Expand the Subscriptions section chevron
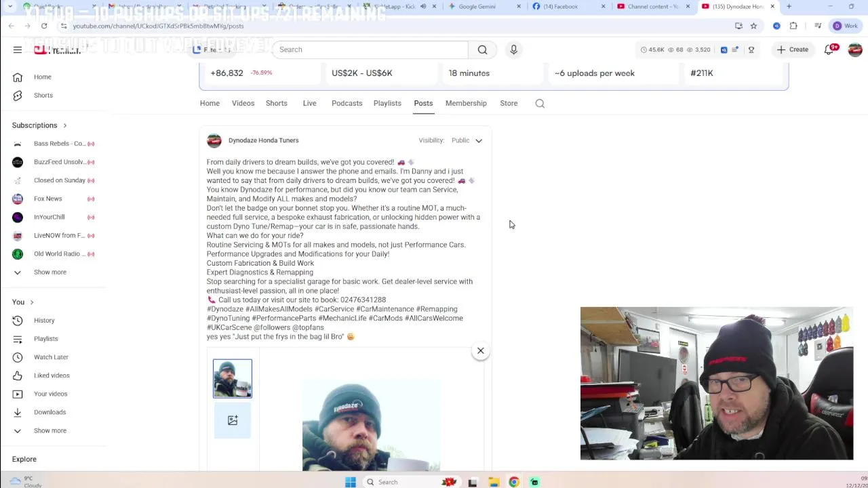 point(65,125)
